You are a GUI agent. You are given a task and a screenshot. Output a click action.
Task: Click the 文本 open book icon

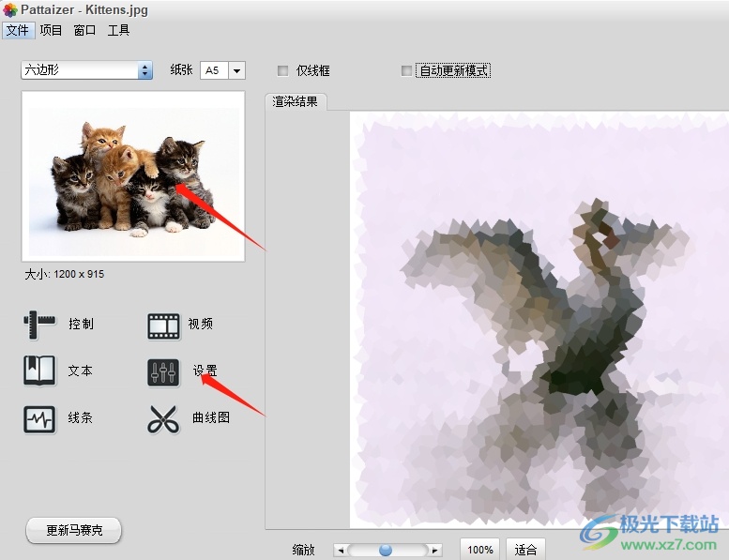(x=39, y=371)
